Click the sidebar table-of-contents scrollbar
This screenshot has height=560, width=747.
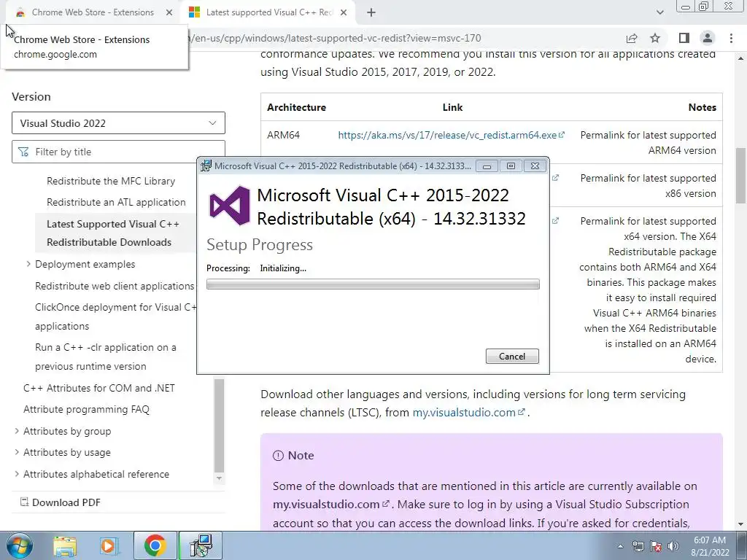click(219, 425)
